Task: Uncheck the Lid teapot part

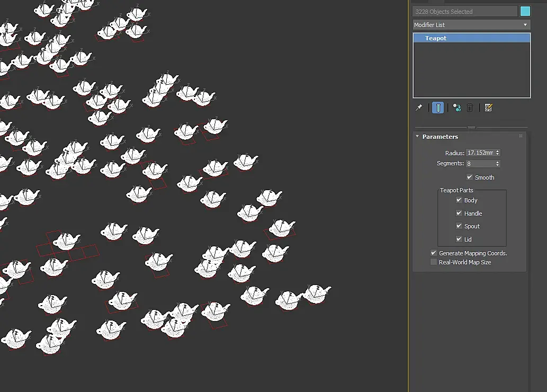Action: [x=459, y=239]
